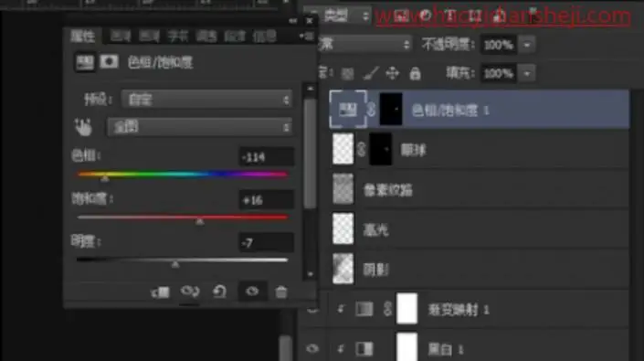This screenshot has height=361, width=644.
Task: Click the opacity 100% input field
Action: pos(499,45)
